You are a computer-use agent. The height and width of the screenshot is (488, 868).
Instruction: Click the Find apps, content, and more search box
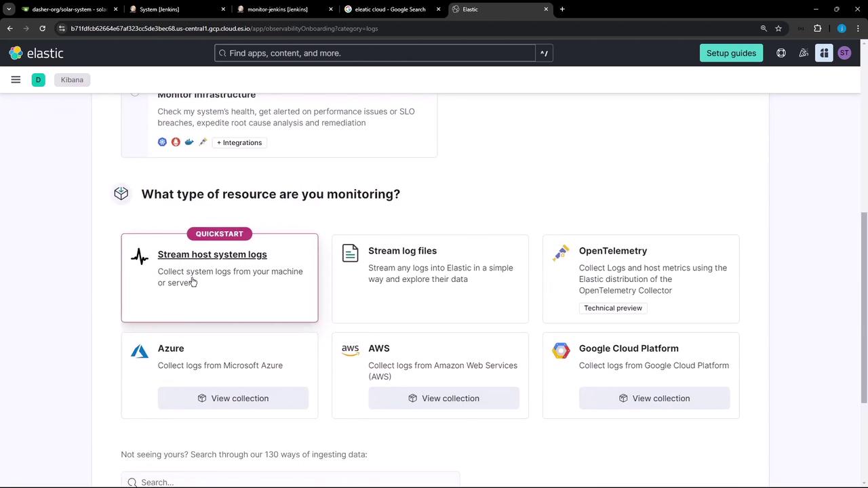pyautogui.click(x=375, y=53)
